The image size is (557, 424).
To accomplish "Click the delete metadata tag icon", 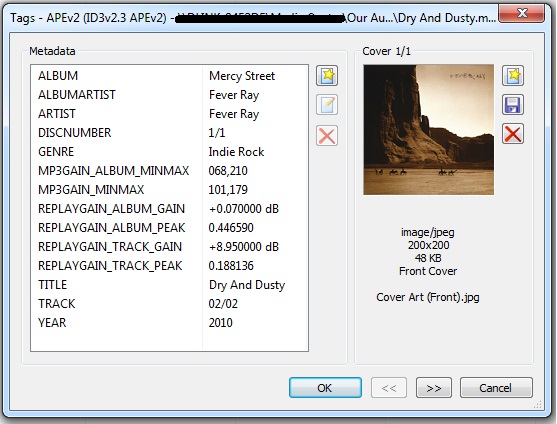I will (x=327, y=136).
